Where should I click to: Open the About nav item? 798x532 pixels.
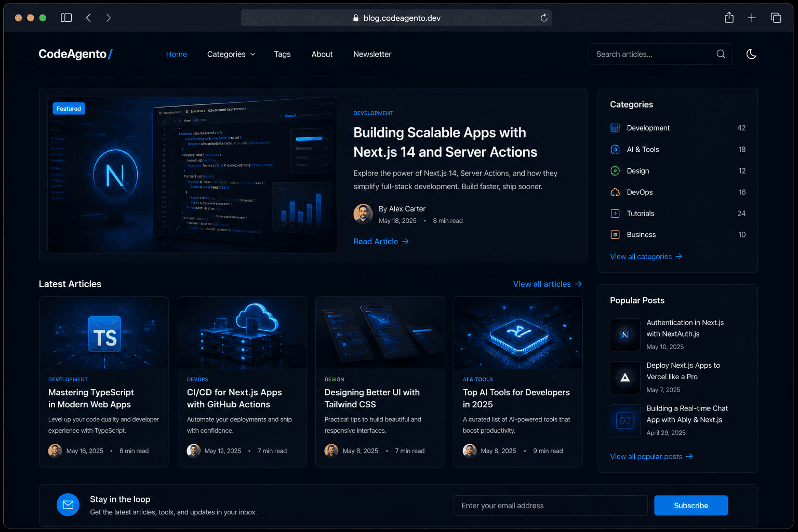point(322,54)
